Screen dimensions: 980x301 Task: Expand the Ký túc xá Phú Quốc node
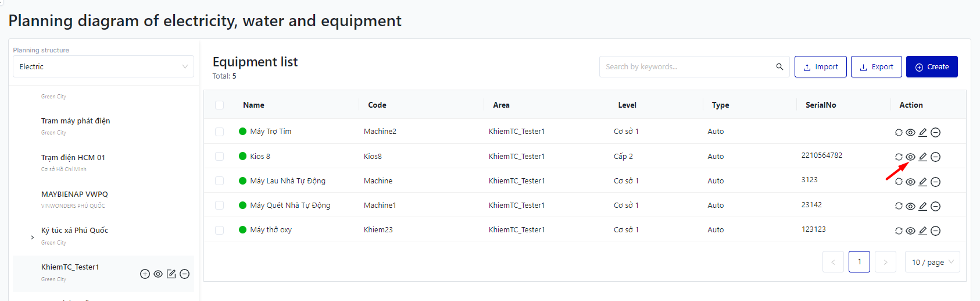32,237
